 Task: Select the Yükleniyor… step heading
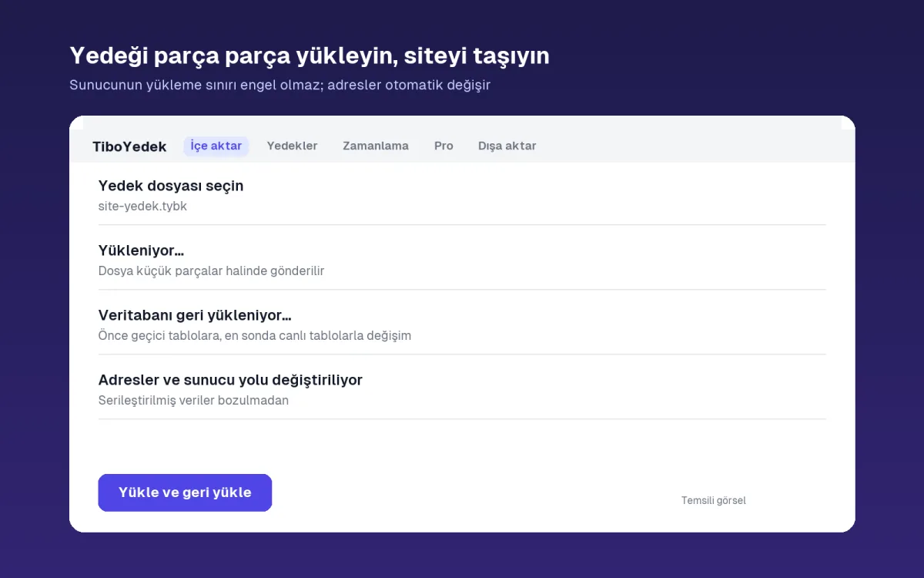point(141,250)
